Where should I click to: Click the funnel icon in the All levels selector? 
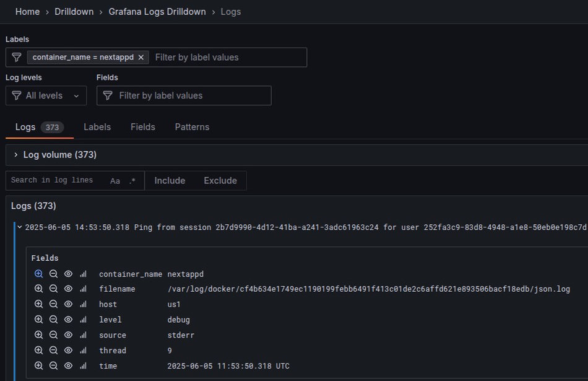pyautogui.click(x=15, y=95)
